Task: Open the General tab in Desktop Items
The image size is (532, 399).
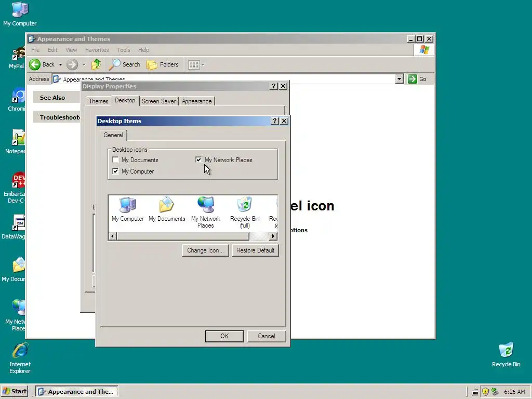Action: pyautogui.click(x=113, y=135)
